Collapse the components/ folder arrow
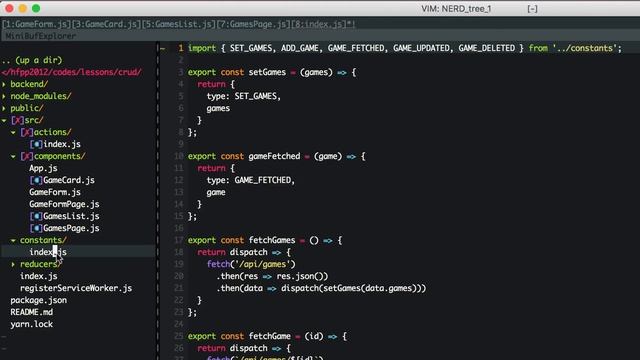The image size is (640, 360). pyautogui.click(x=13, y=156)
